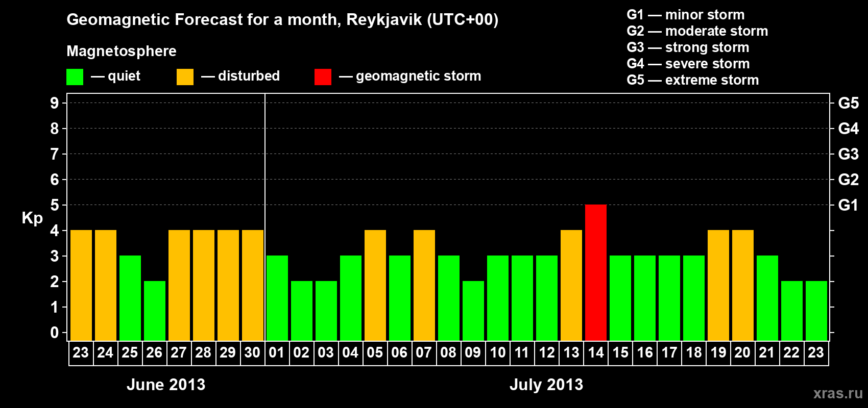Click Kp axis value 9
The width and height of the screenshot is (868, 408).
click(x=55, y=103)
